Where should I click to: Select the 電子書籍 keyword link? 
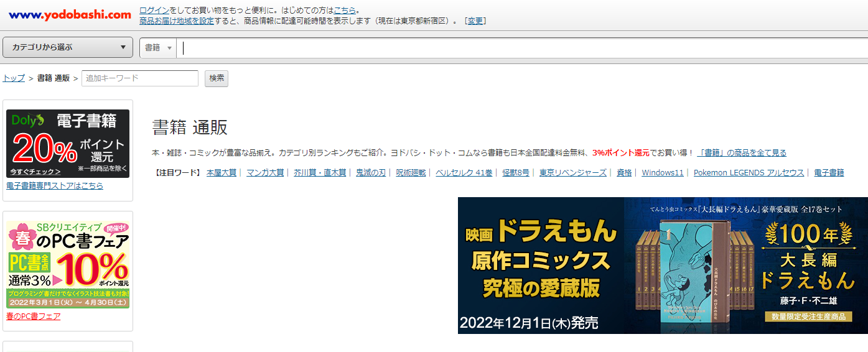pos(829,173)
